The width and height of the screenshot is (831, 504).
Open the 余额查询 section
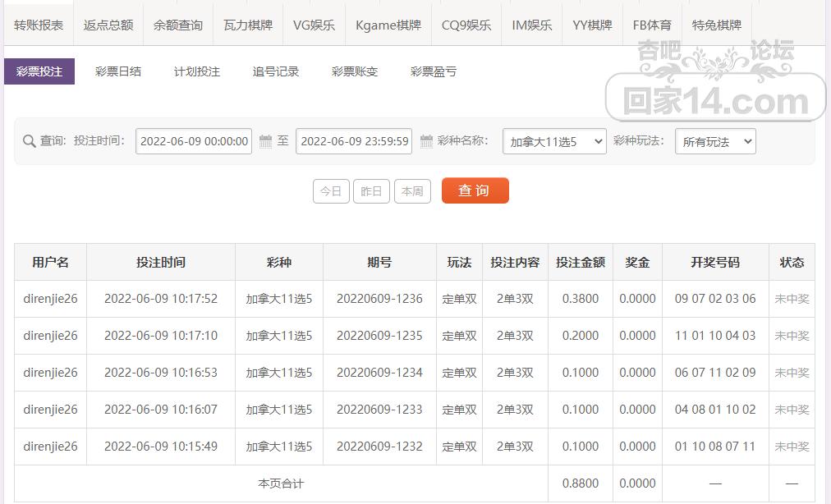pos(177,24)
